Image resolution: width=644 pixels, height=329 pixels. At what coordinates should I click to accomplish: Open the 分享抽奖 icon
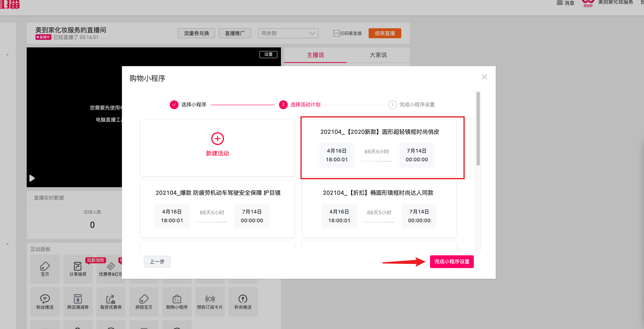78,266
